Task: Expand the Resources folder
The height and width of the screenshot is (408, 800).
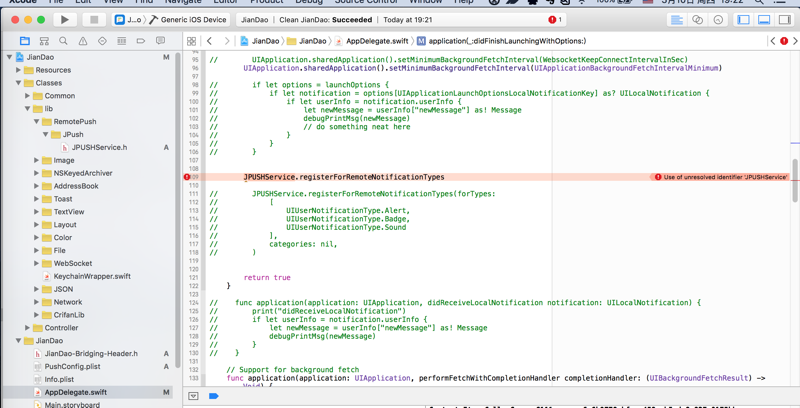Action: (x=18, y=70)
